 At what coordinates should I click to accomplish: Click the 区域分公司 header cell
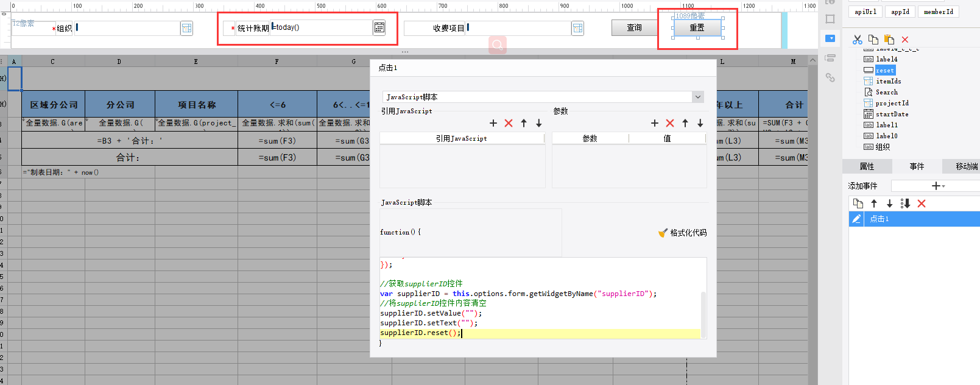[54, 104]
